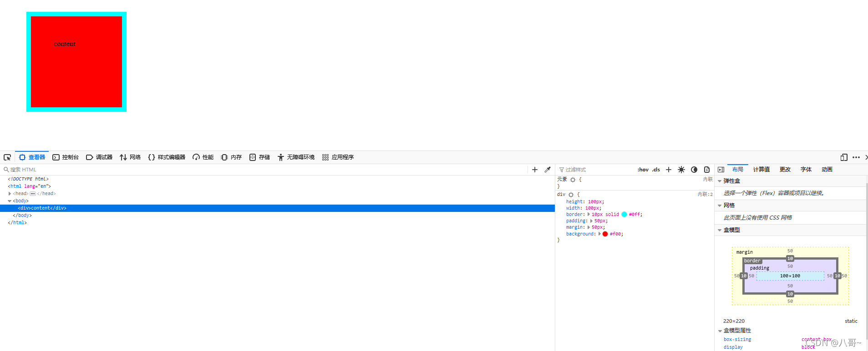The height and width of the screenshot is (351, 868).
Task: Toggle the .cls classes panel
Action: [656, 170]
